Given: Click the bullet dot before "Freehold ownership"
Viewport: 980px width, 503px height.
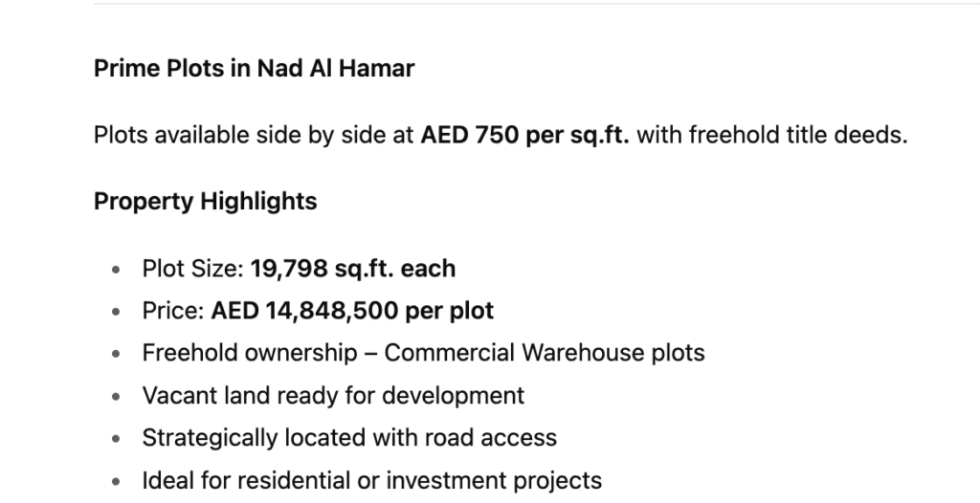Looking at the screenshot, I should [x=116, y=355].
